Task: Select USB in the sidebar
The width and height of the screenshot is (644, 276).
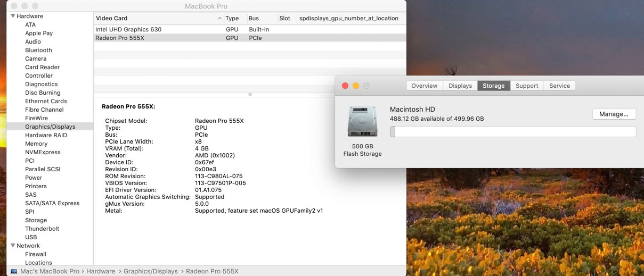Action: pos(31,237)
